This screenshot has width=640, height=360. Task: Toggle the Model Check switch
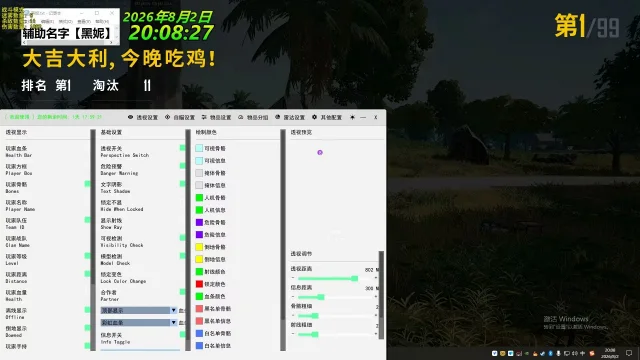(182, 256)
